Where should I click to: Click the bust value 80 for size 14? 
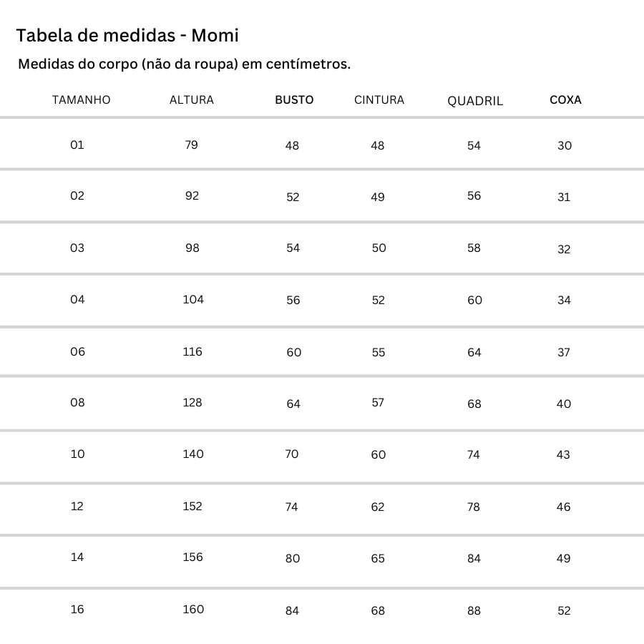[x=293, y=558]
